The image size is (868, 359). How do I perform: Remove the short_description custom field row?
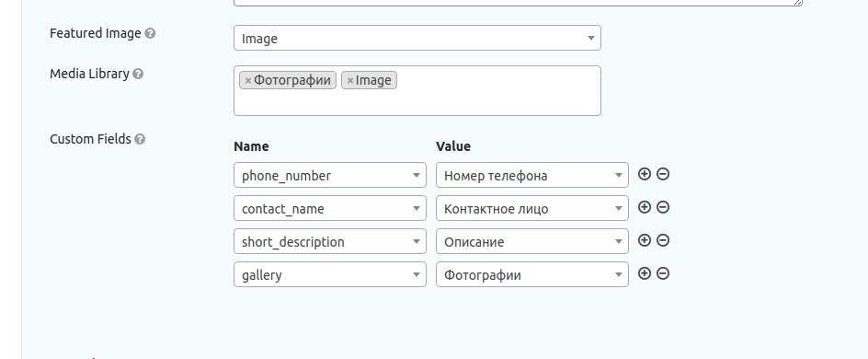[663, 240]
